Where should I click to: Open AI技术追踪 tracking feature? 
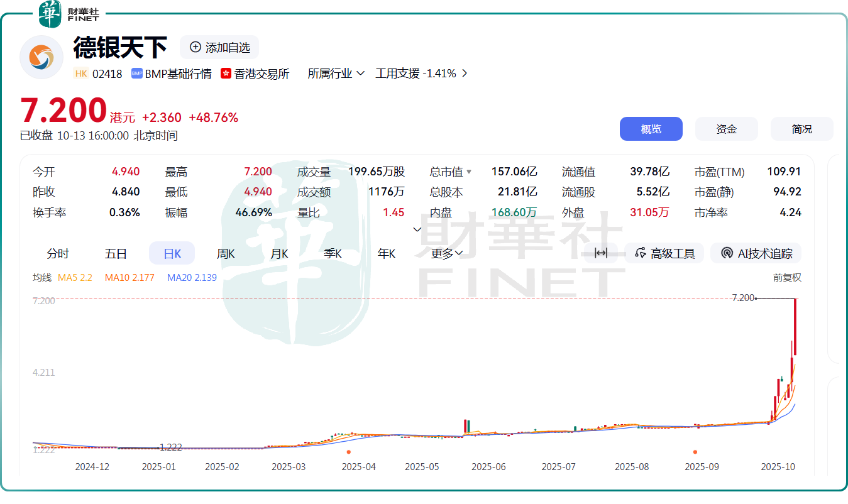(756, 253)
